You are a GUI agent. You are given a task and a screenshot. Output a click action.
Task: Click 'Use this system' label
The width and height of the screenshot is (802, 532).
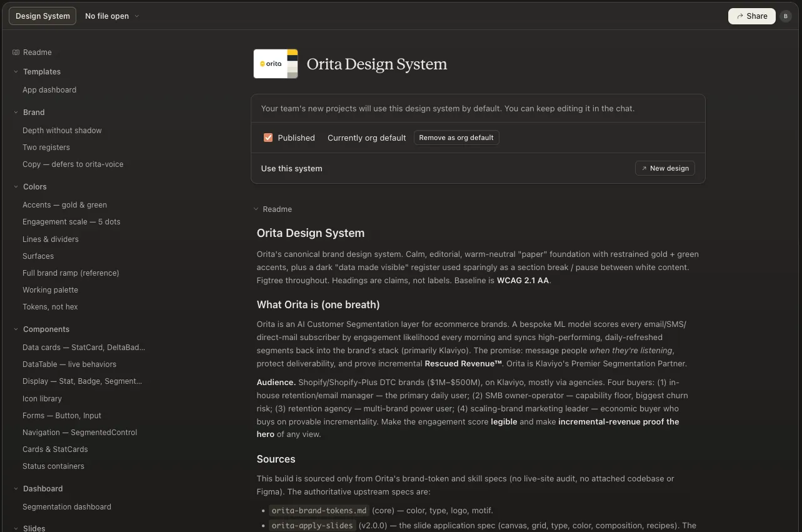[x=291, y=168]
